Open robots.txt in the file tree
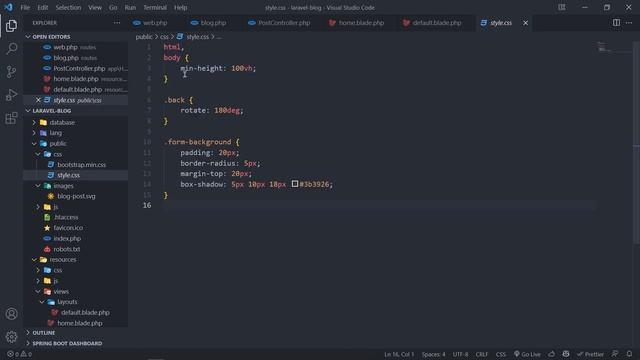Viewport: 640px width, 360px height. coord(67,249)
